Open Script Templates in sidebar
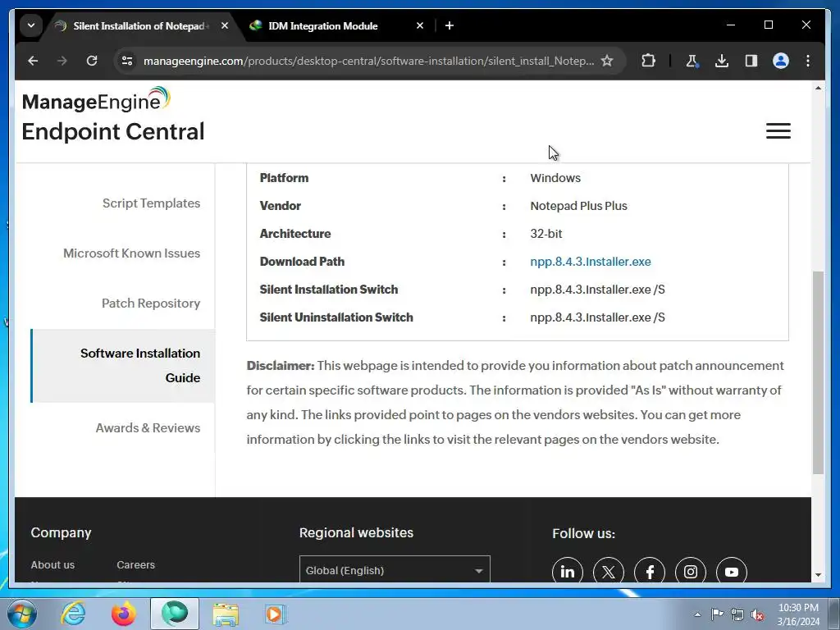This screenshot has width=840, height=630. click(151, 203)
